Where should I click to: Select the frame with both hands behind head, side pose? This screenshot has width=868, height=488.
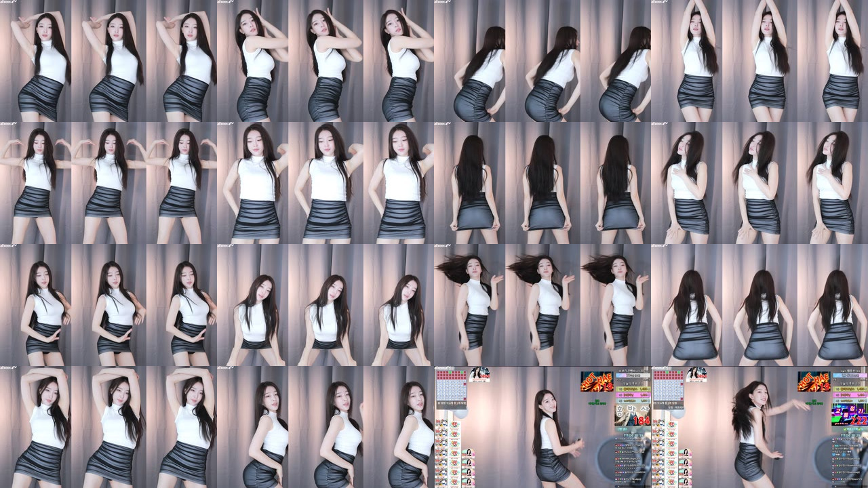point(325,61)
